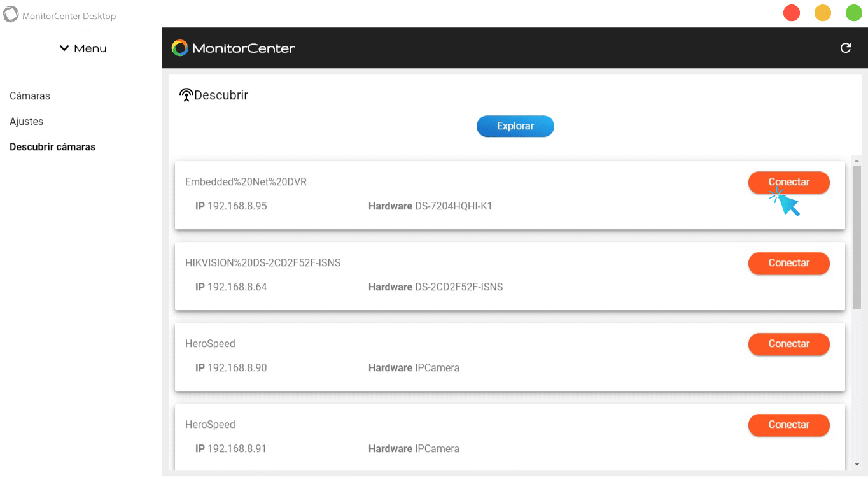The image size is (868, 489).
Task: Connect HeroSpeed camera at 192.168.8.90
Action: (x=789, y=344)
